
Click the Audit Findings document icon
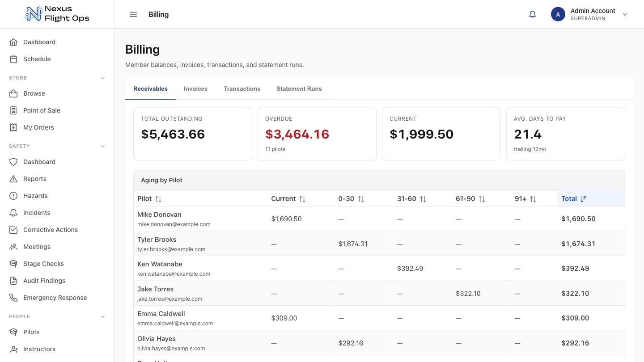tap(13, 281)
